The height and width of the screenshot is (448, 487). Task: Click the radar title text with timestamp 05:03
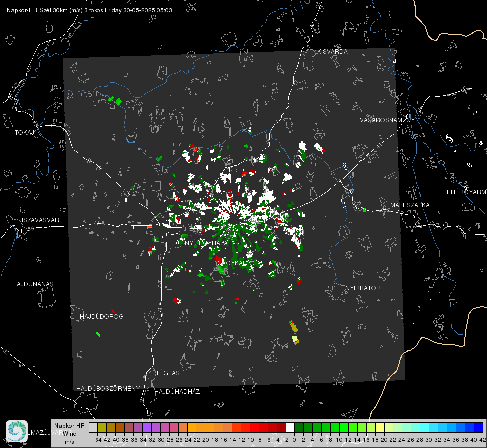tap(90, 10)
